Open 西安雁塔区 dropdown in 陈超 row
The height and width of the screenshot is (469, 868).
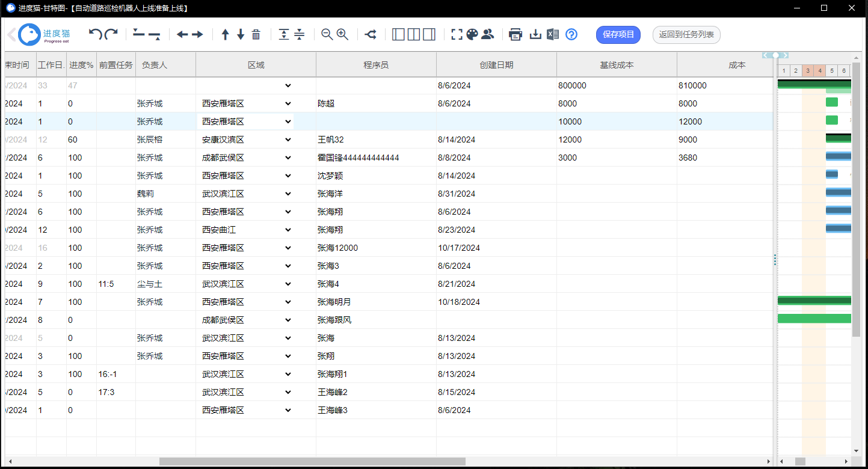point(245,103)
